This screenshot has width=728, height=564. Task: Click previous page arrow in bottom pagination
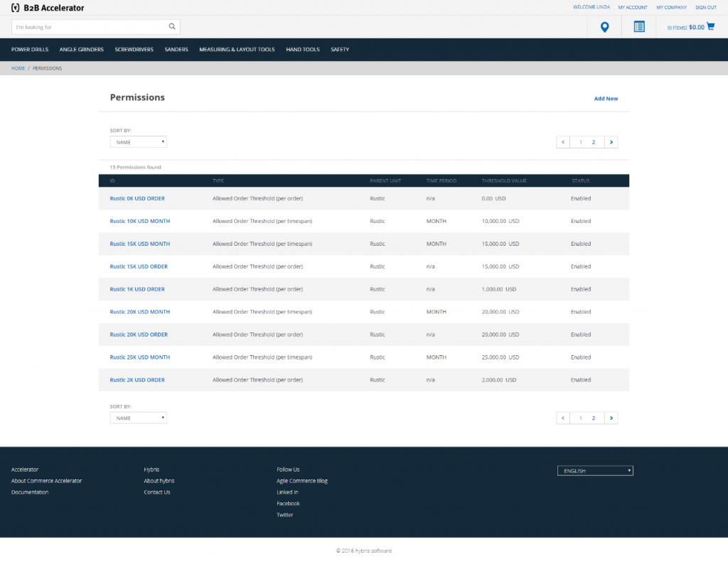563,418
